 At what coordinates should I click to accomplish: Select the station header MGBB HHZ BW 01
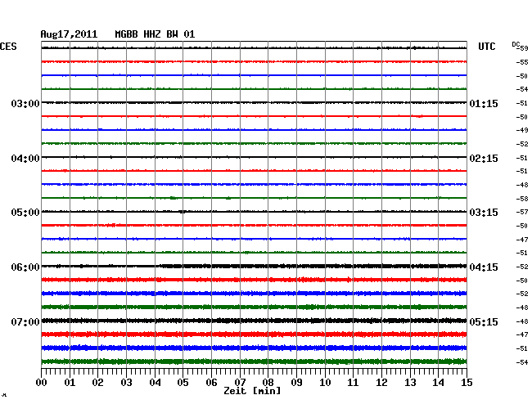155,34
